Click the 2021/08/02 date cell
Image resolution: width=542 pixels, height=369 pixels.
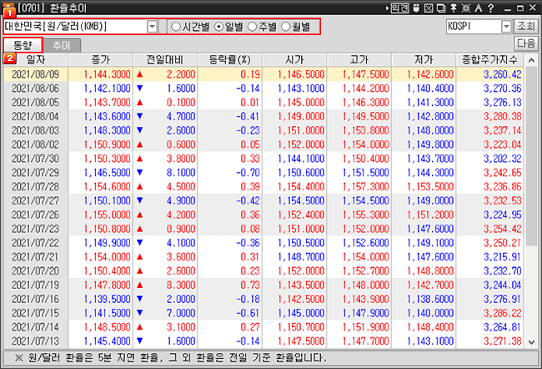pyautogui.click(x=35, y=145)
